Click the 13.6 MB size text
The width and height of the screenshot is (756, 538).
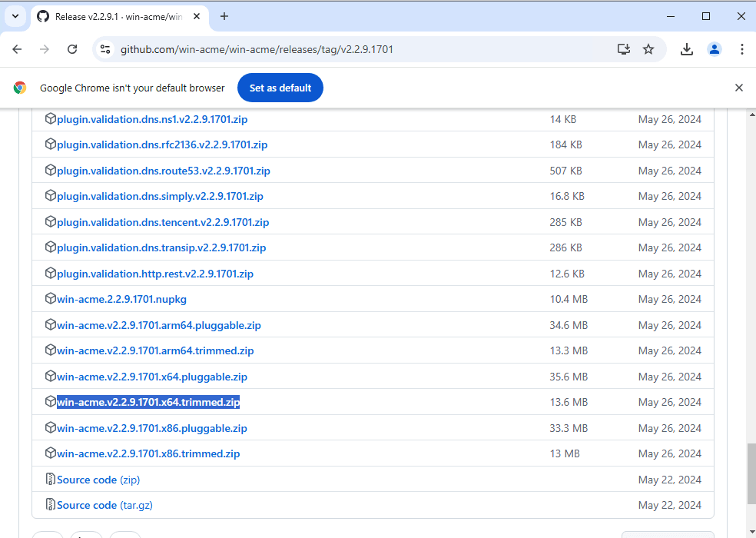[569, 403]
